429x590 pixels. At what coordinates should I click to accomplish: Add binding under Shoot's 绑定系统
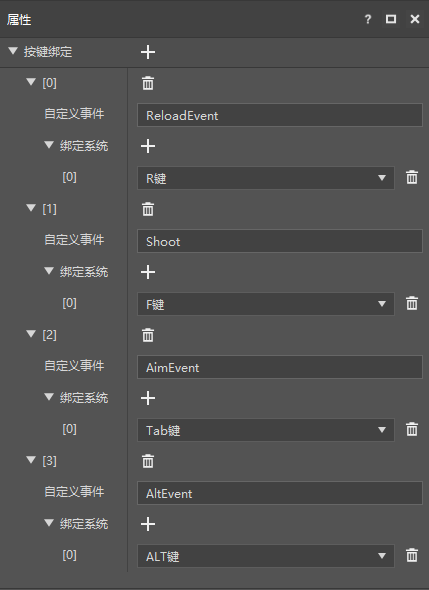click(148, 272)
